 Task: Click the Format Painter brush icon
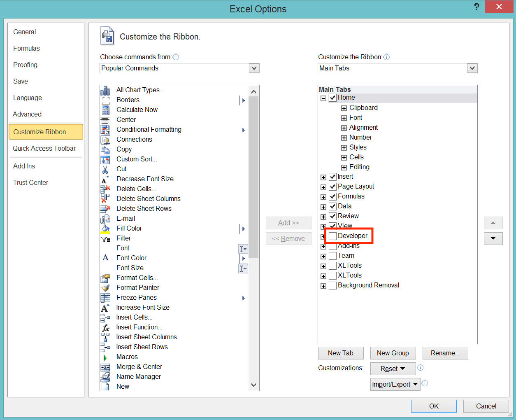coord(105,288)
